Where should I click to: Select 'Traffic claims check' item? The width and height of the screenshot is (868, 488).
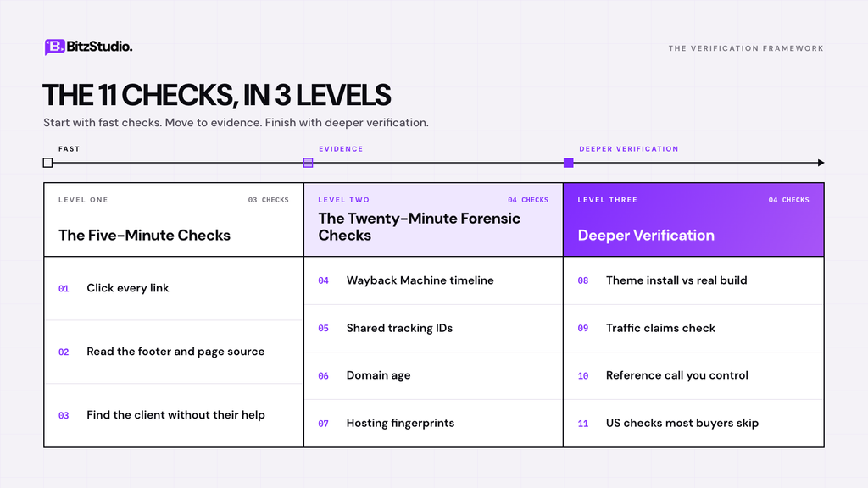point(693,328)
